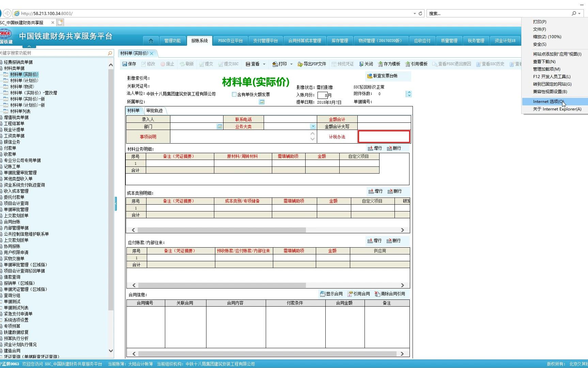This screenshot has height=368, width=588.
Task: Click 显示合同 button
Action: (331, 294)
